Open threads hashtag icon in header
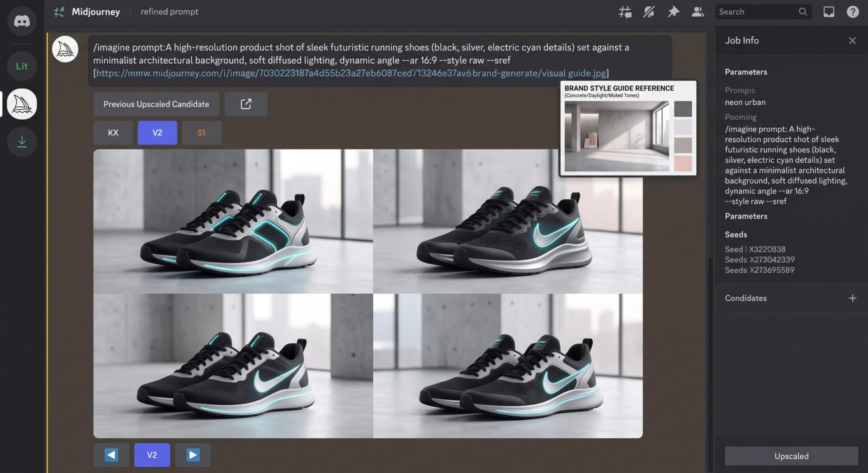 coord(625,12)
